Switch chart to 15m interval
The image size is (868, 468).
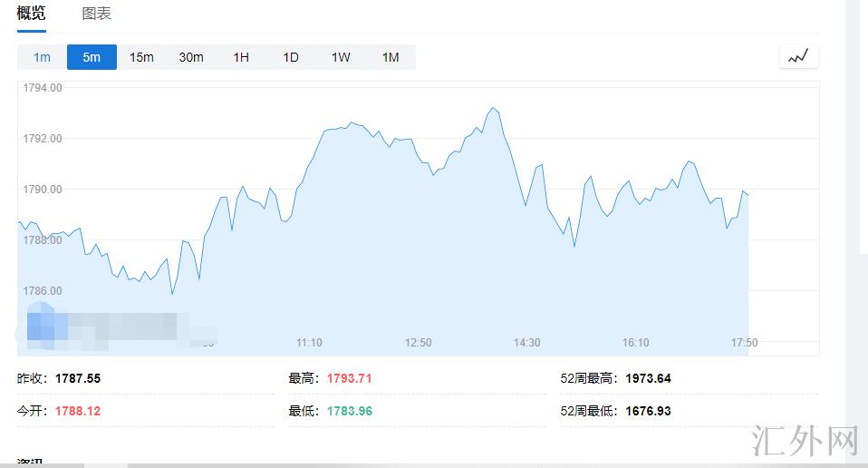(141, 57)
